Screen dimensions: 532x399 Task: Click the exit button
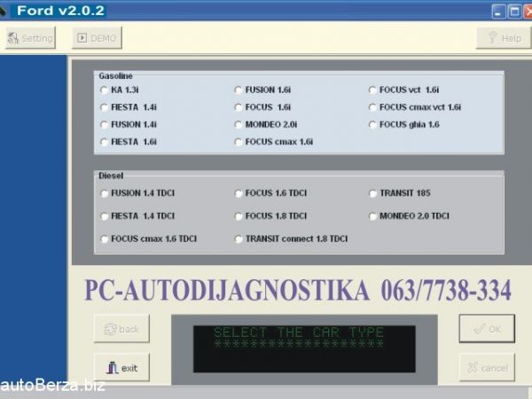[x=121, y=367]
